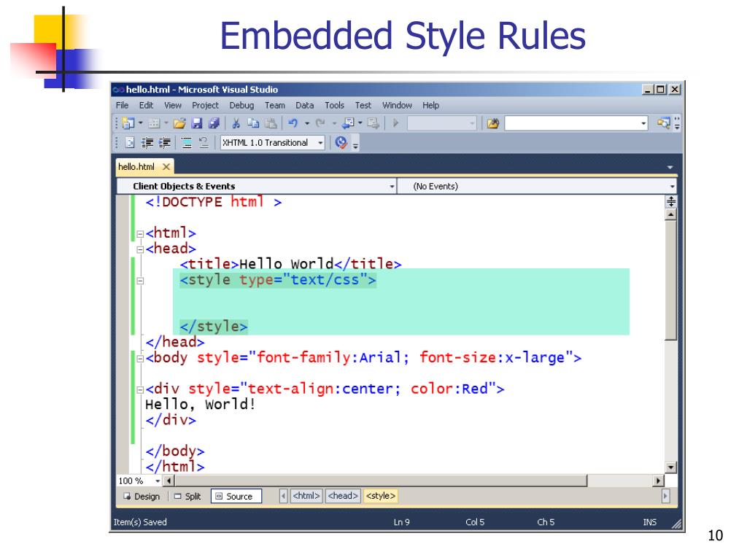
Task: Collapse the <style> outlining node
Action: (x=140, y=281)
